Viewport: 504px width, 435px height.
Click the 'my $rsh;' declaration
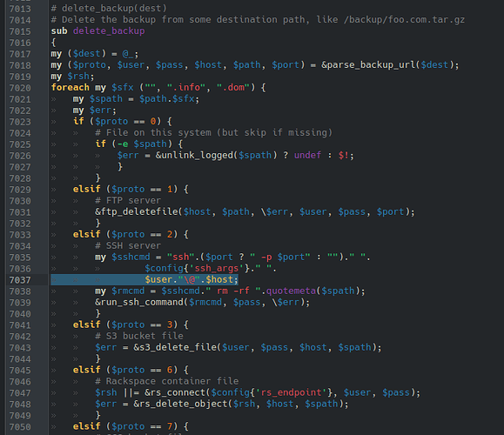[x=72, y=77]
